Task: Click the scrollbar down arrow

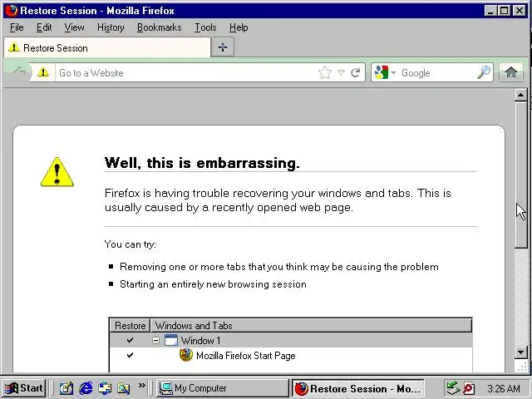Action: (520, 352)
